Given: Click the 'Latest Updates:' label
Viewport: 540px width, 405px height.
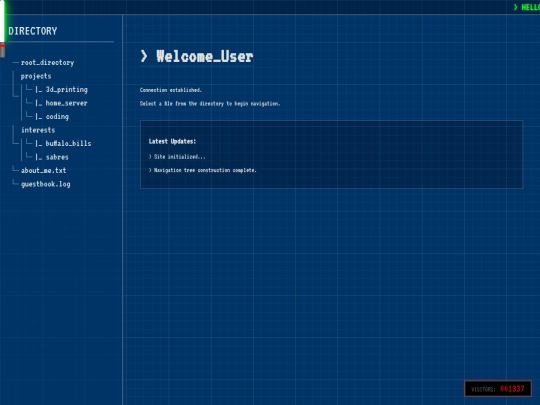Looking at the screenshot, I should click(x=172, y=141).
